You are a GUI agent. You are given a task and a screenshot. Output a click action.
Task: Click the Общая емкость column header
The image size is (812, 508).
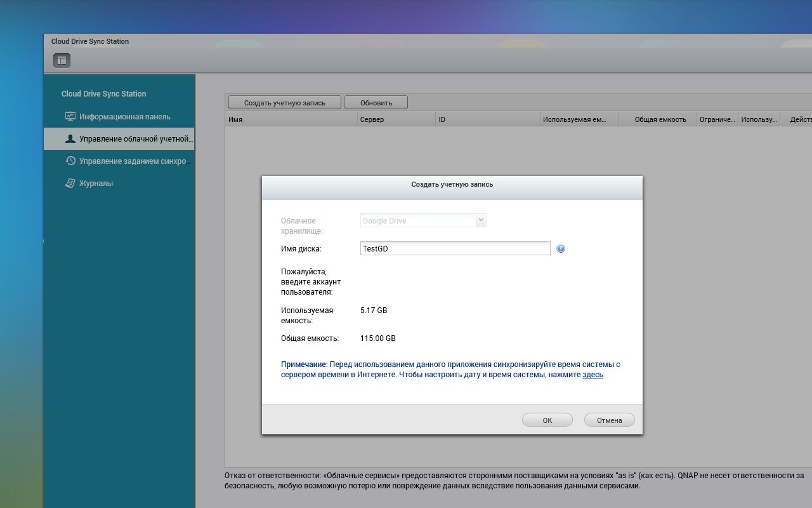click(x=658, y=119)
